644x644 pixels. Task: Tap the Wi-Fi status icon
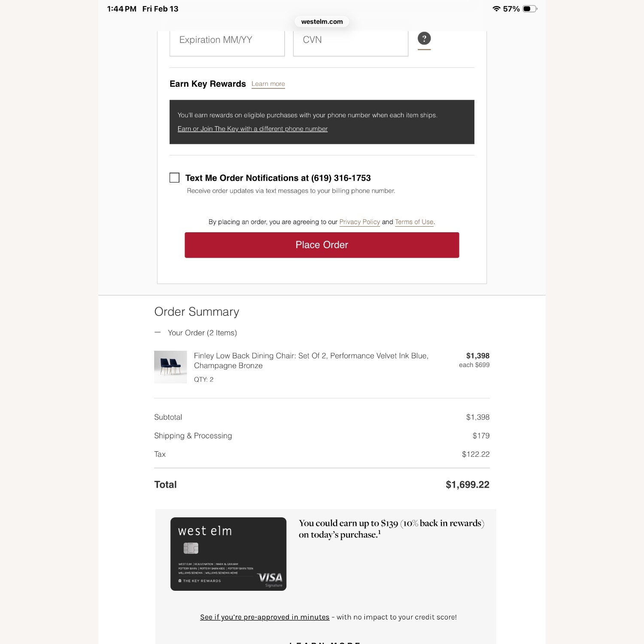point(496,9)
